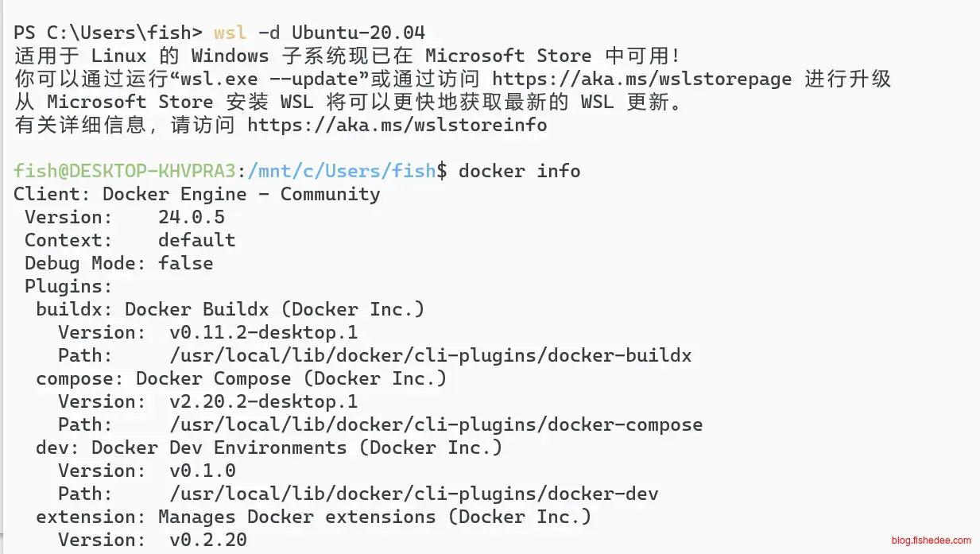The width and height of the screenshot is (980, 554).
Task: Click the extension version v0.2.20
Action: click(x=207, y=540)
